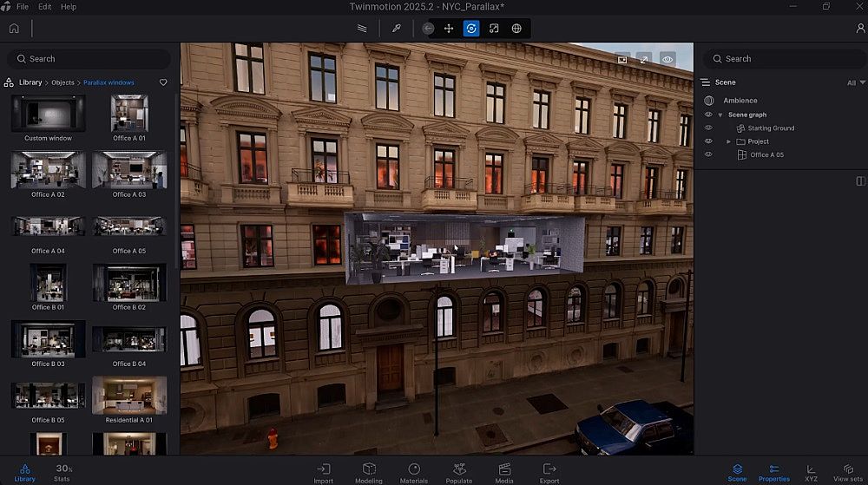Open the Import panel
Screen dimensions: 868x485
click(x=324, y=473)
